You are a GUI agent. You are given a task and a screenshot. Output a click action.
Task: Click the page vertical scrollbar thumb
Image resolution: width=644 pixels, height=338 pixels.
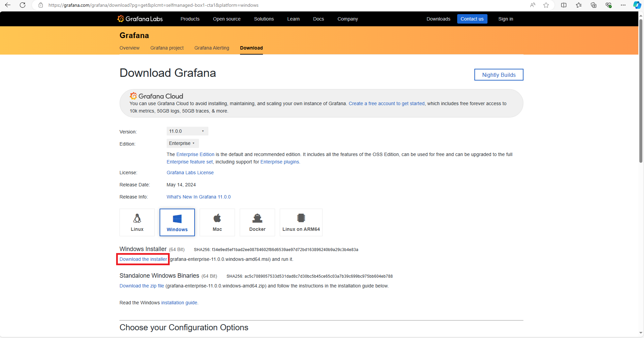tap(641, 91)
